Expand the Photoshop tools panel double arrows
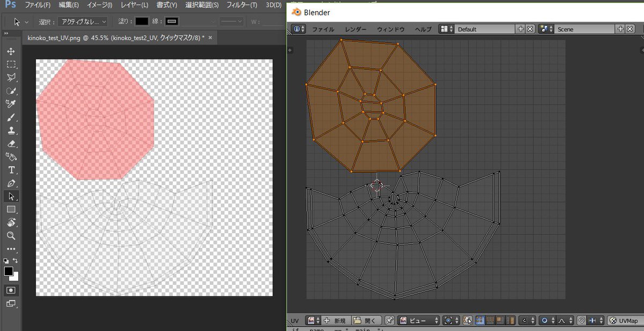 click(x=6, y=33)
